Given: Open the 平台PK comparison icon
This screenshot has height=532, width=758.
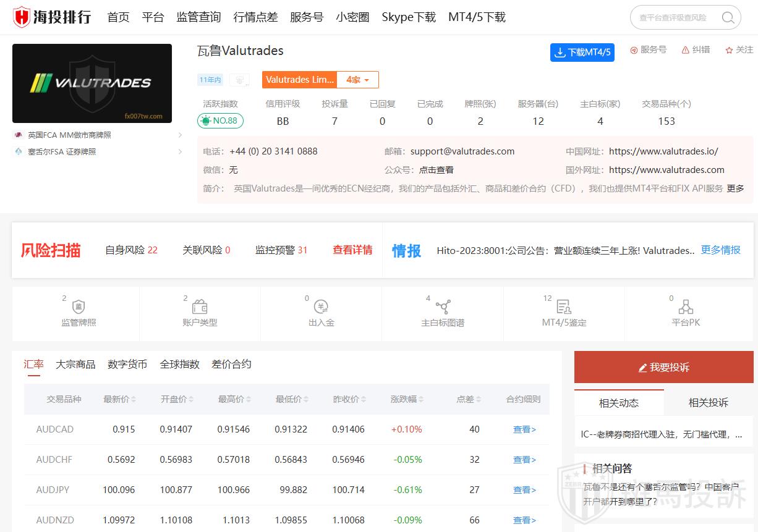Looking at the screenshot, I should 686,307.
